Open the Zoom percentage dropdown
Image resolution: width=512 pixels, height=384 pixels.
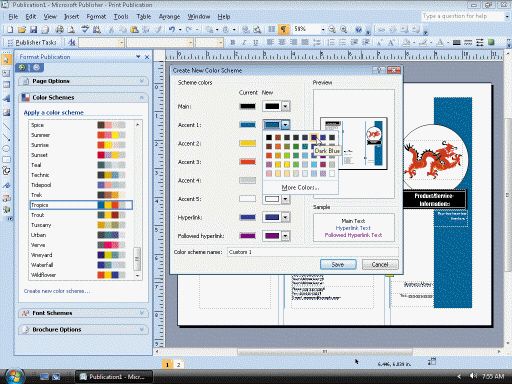[323, 30]
